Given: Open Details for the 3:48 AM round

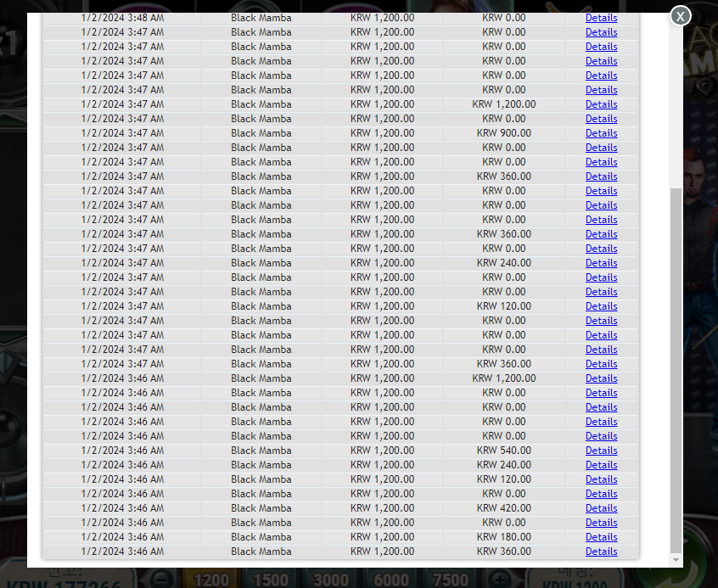Looking at the screenshot, I should point(601,18).
